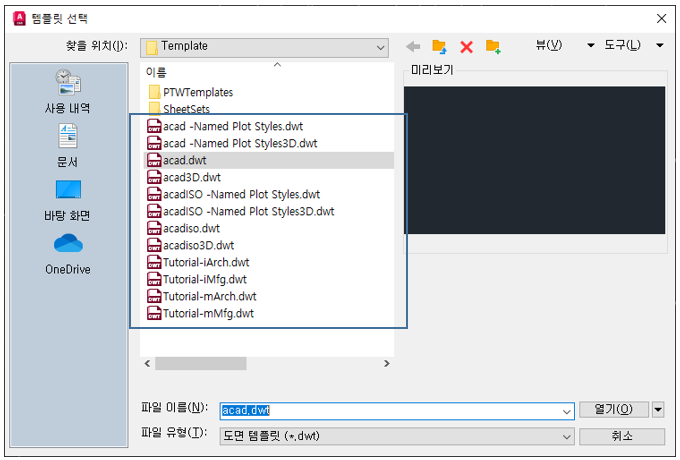Click the 이름 column header
The image size is (680, 460).
point(156,72)
